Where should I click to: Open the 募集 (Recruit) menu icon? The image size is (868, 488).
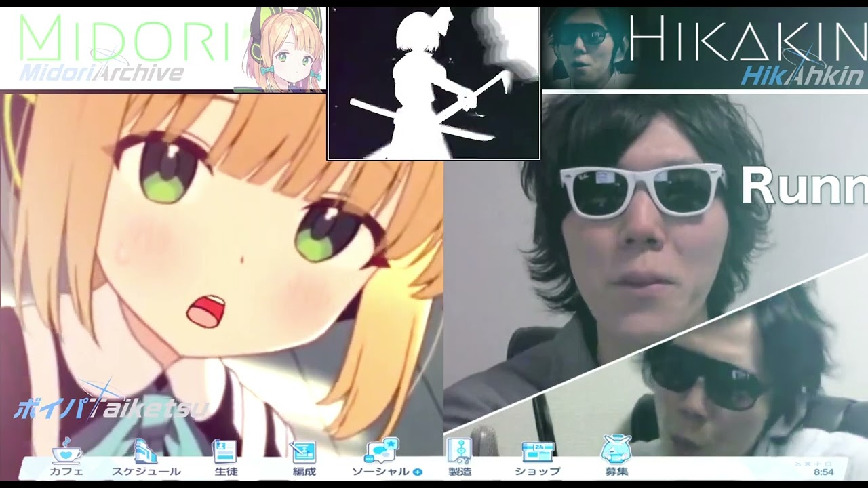point(616,450)
